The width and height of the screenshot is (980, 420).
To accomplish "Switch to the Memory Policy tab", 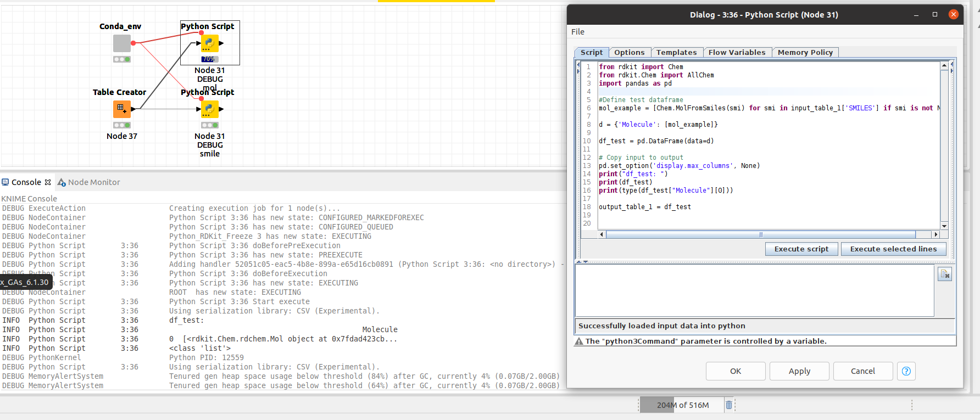I will tap(805, 53).
